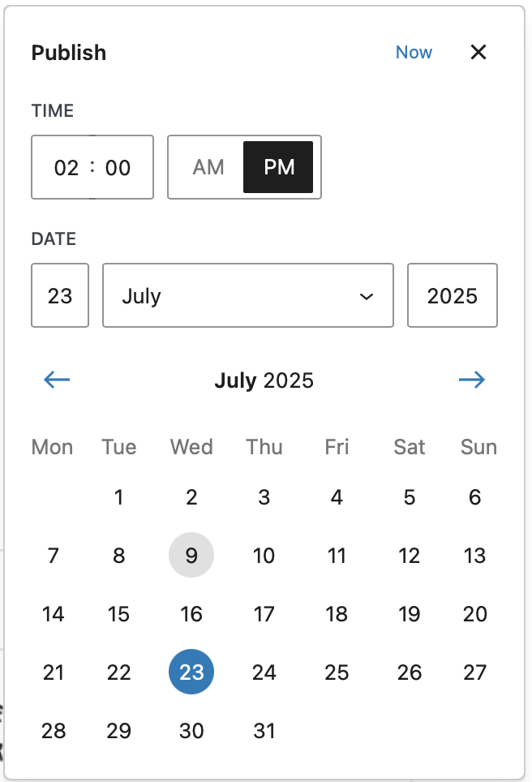Click the day input showing 23
Viewport: 532px width, 782px height.
point(60,295)
